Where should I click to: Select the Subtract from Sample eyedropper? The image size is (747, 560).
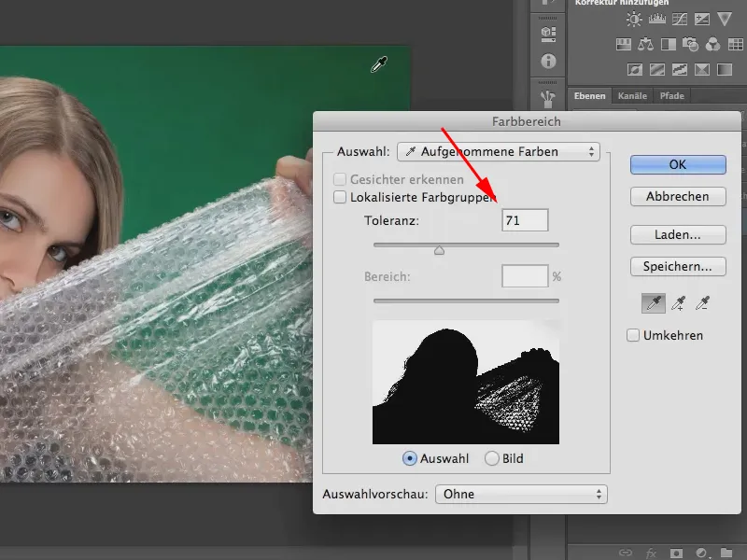[x=703, y=303]
